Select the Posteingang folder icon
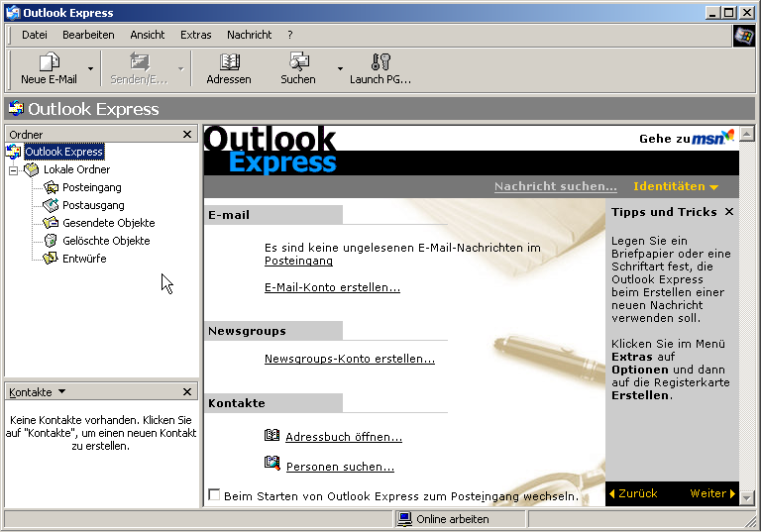This screenshot has height=532, width=761. pos(51,187)
